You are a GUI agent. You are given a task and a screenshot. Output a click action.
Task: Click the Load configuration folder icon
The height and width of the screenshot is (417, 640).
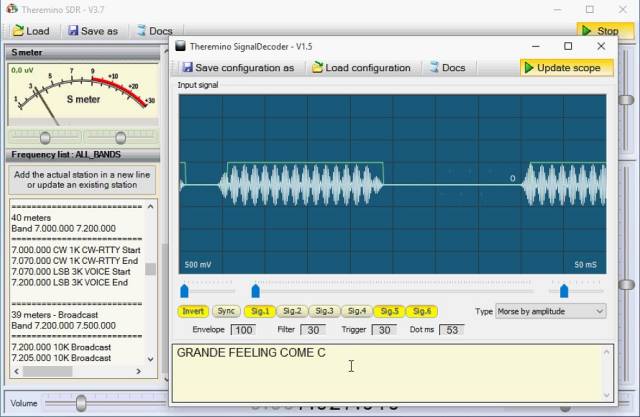pyautogui.click(x=318, y=68)
